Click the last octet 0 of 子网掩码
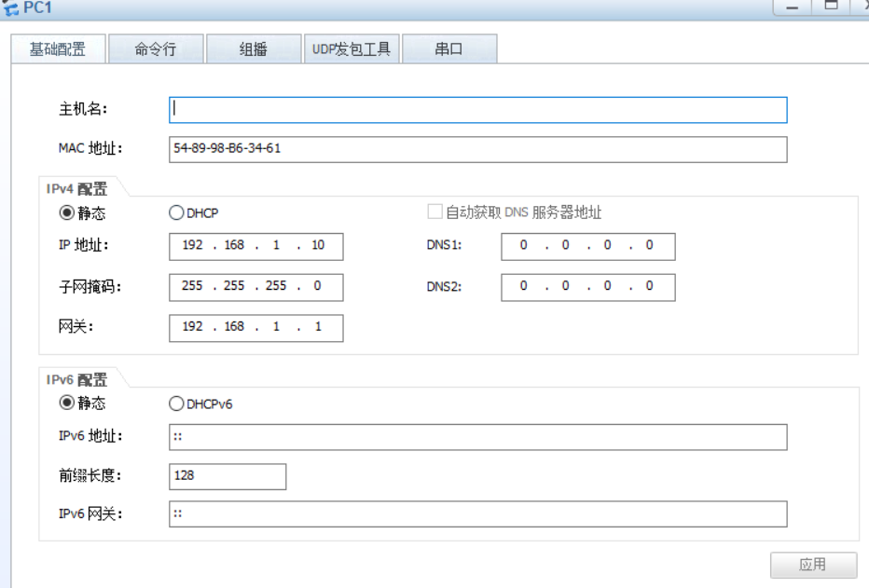869x588 pixels. [317, 286]
